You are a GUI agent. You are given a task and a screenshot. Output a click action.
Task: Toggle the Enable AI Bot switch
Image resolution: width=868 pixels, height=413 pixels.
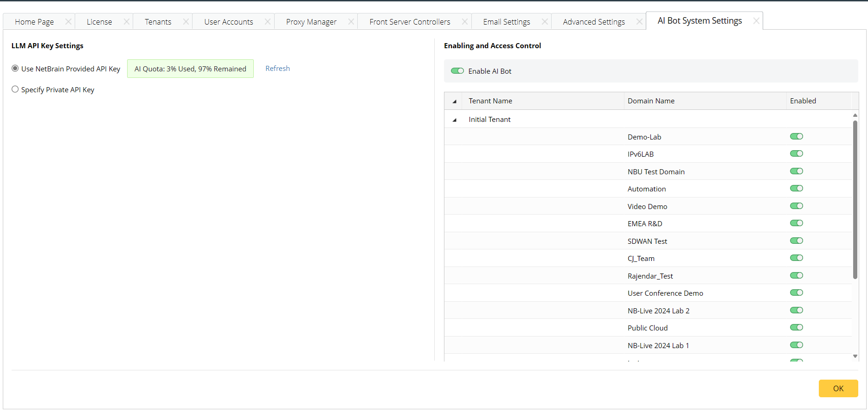click(457, 71)
